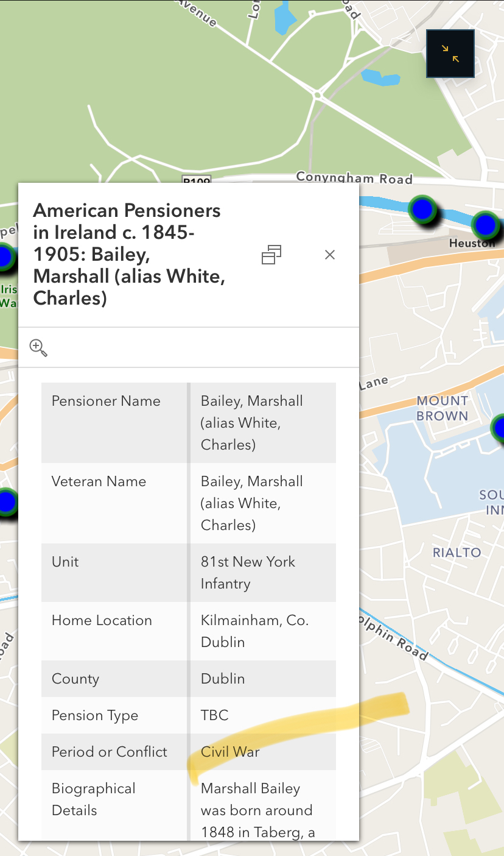
Task: Close the Bailey, Marshall popup
Action: (x=330, y=255)
